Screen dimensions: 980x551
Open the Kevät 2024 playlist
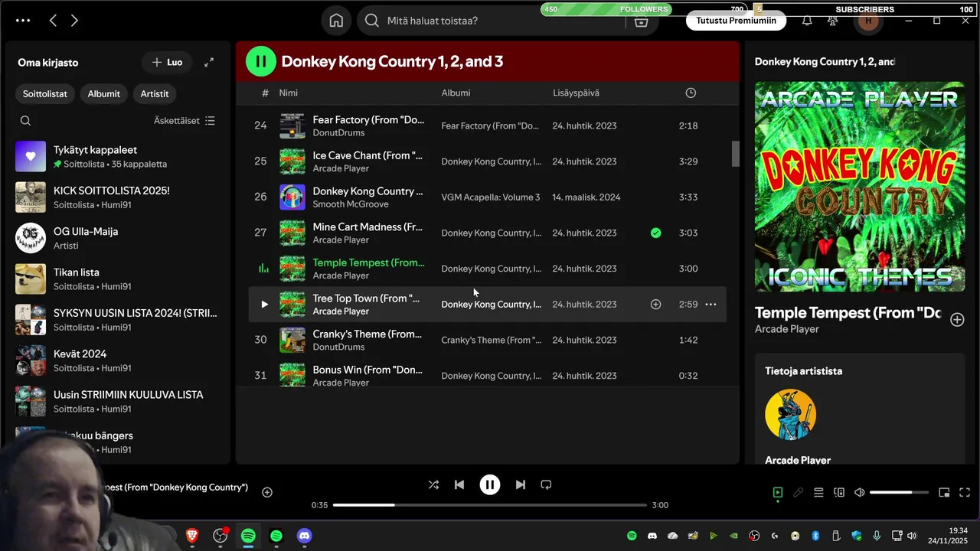(x=119, y=360)
